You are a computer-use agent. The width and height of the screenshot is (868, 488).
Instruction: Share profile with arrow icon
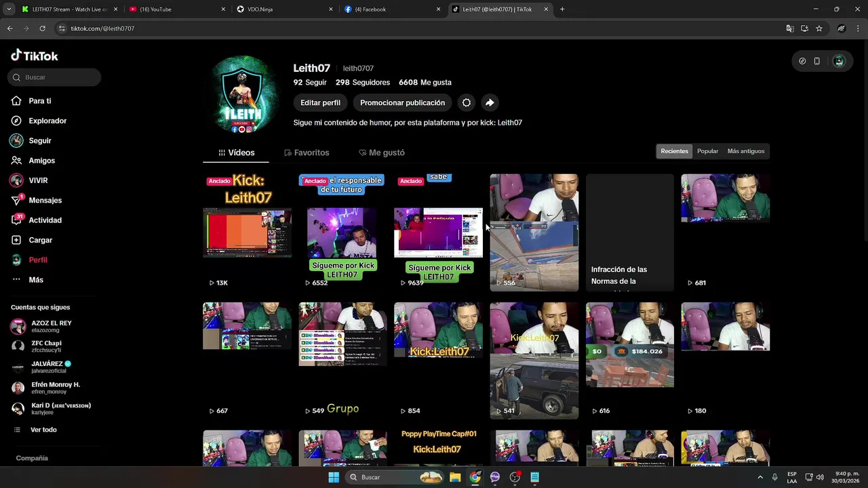point(490,103)
